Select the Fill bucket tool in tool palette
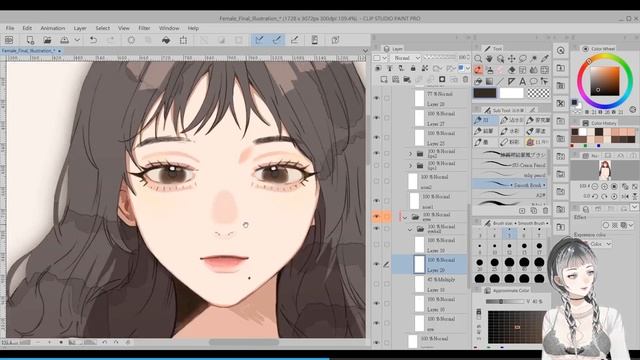The height and width of the screenshot is (360, 640). 478,82
